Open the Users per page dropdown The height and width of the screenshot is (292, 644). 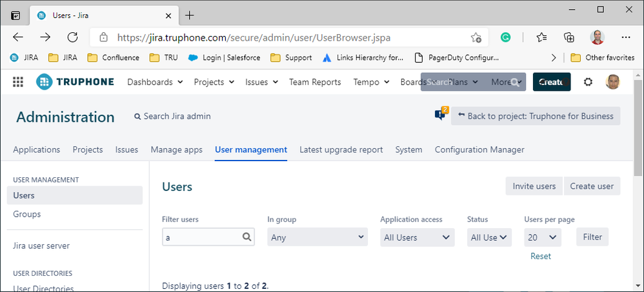tap(543, 237)
